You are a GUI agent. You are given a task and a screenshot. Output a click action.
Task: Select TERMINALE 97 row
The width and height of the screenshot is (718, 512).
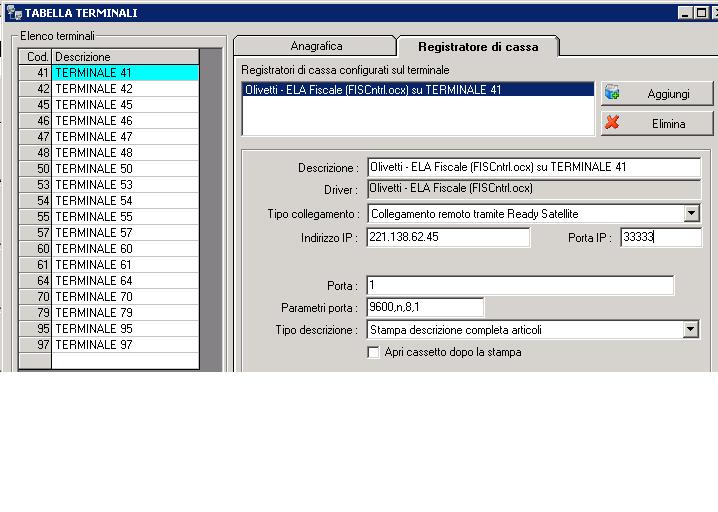(109, 345)
